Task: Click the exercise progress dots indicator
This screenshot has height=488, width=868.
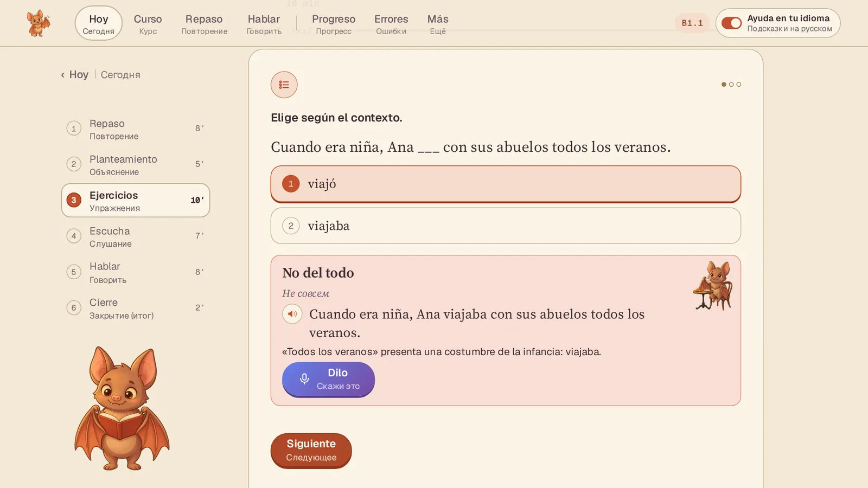Action: tap(731, 85)
